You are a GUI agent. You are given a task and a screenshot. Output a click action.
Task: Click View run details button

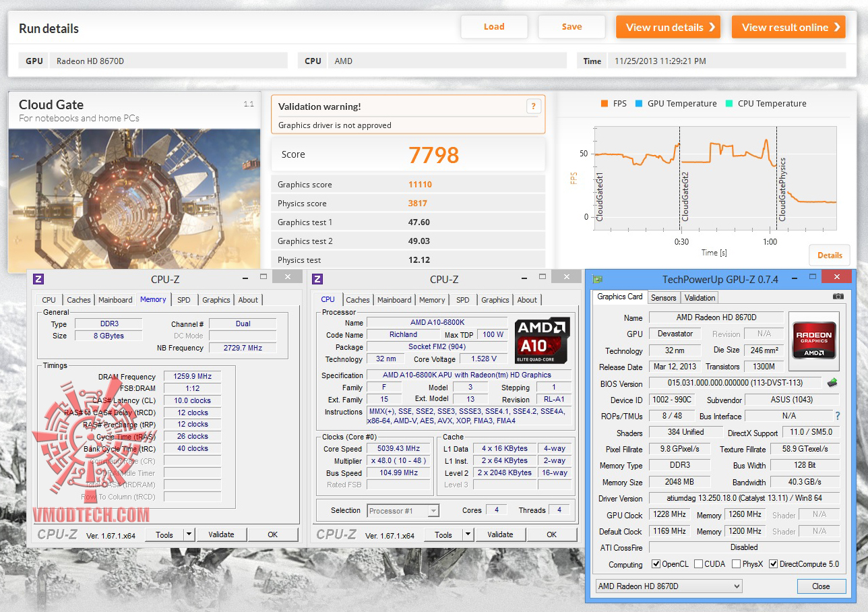click(669, 27)
